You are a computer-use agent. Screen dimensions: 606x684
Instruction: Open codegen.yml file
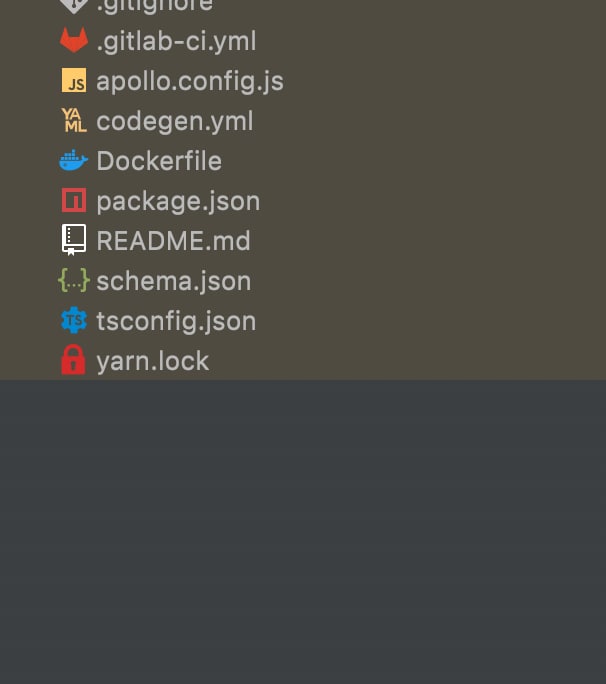pyautogui.click(x=175, y=121)
